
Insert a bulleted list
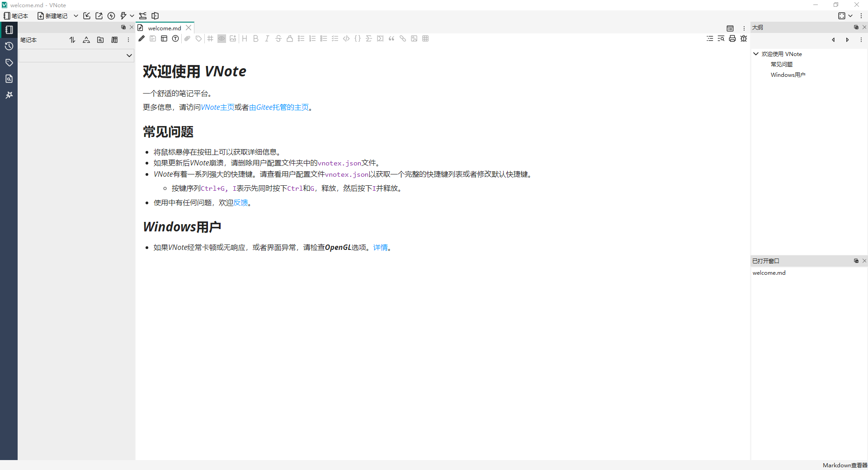(301, 39)
